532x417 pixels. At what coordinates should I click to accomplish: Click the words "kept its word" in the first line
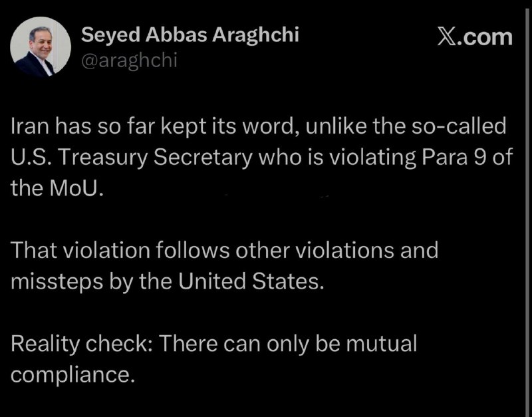click(229, 127)
